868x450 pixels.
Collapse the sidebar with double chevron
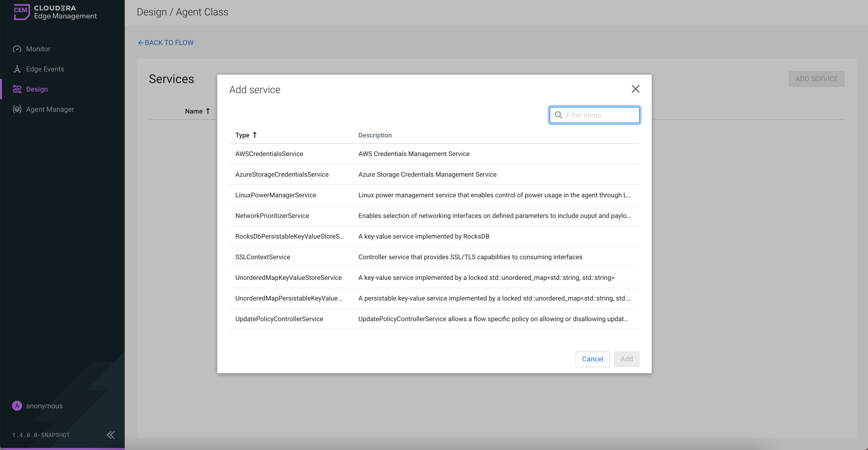[111, 435]
